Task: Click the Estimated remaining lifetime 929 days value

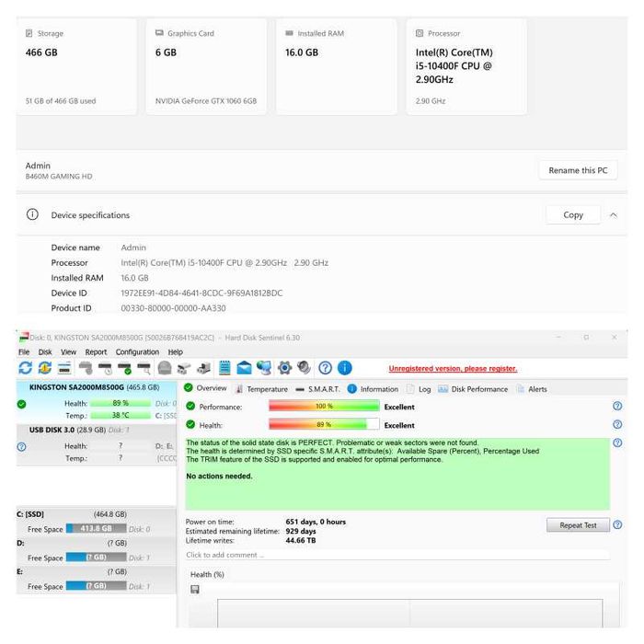Action: point(301,531)
